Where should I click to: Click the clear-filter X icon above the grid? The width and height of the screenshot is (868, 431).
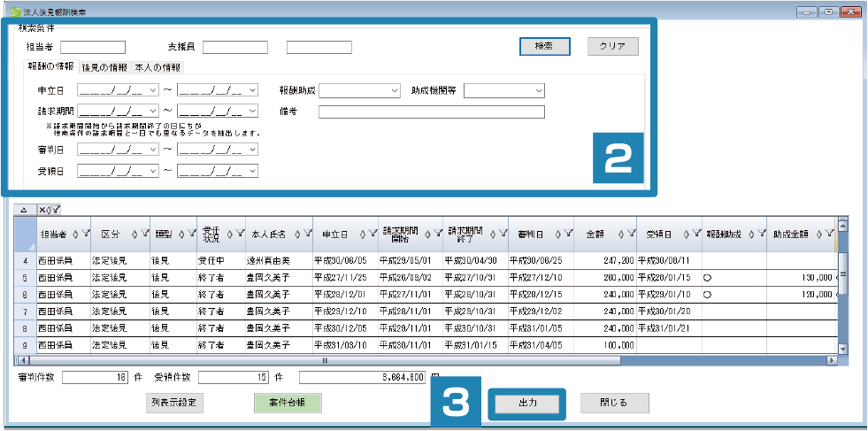click(43, 210)
